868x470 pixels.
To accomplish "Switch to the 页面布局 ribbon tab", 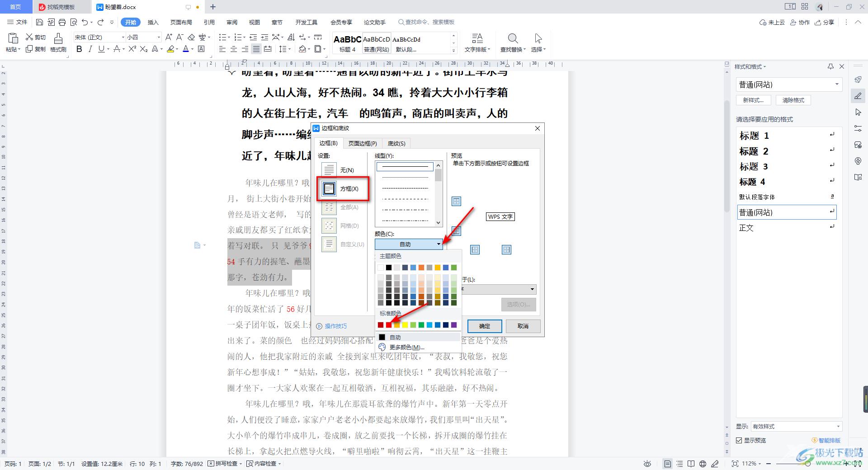I will (181, 22).
